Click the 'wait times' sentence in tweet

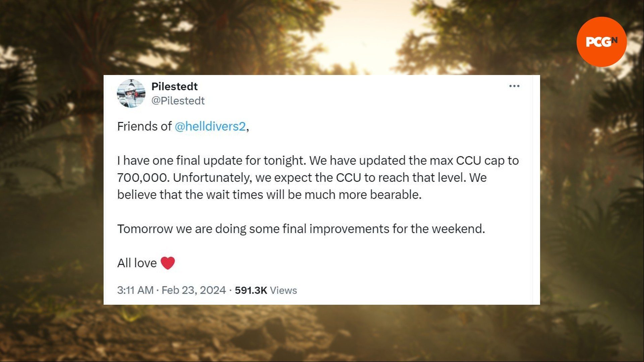point(269,195)
